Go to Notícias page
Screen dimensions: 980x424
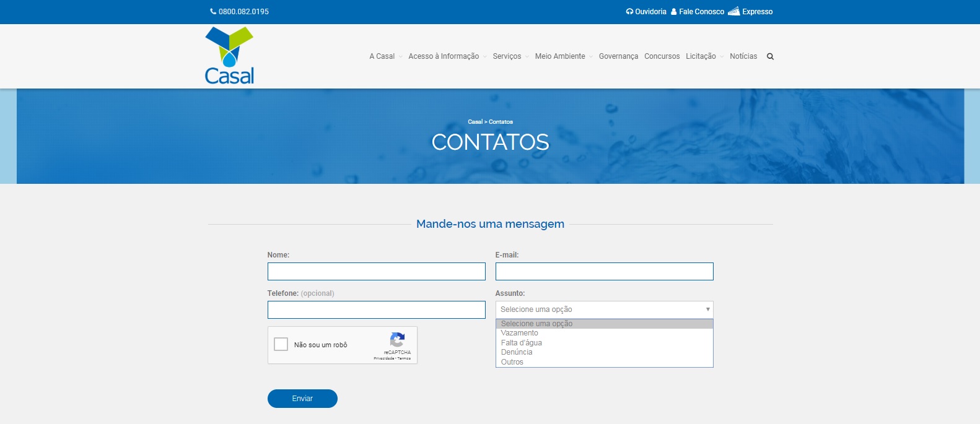pos(743,56)
